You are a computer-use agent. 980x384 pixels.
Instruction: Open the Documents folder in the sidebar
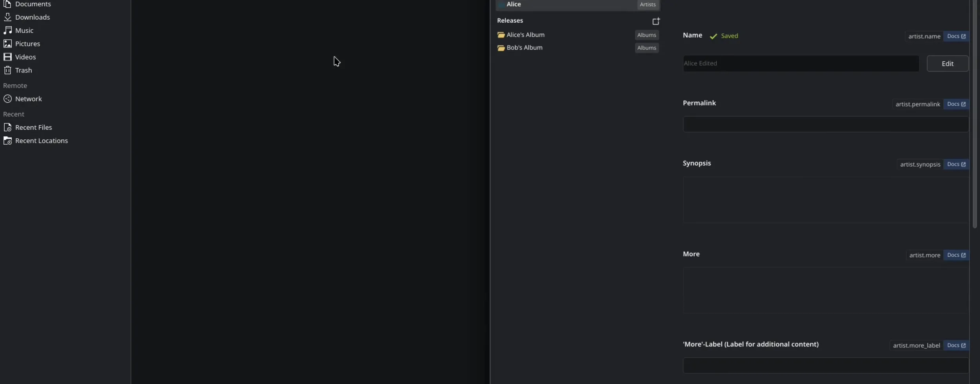click(x=33, y=4)
